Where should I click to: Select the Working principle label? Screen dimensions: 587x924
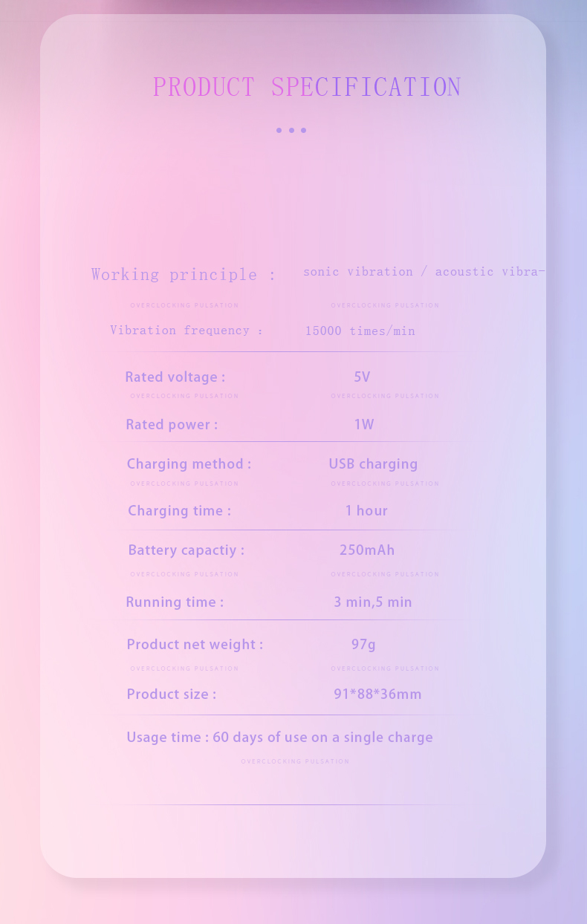pyautogui.click(x=184, y=275)
